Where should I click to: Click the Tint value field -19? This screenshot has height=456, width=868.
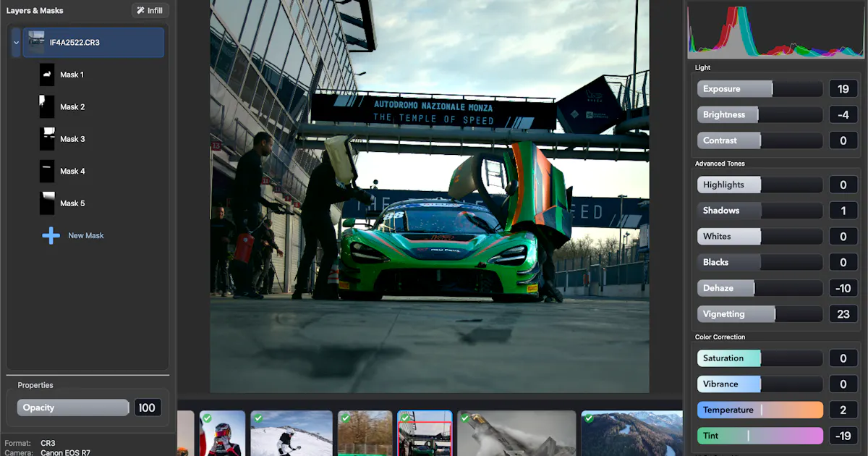pyautogui.click(x=843, y=436)
